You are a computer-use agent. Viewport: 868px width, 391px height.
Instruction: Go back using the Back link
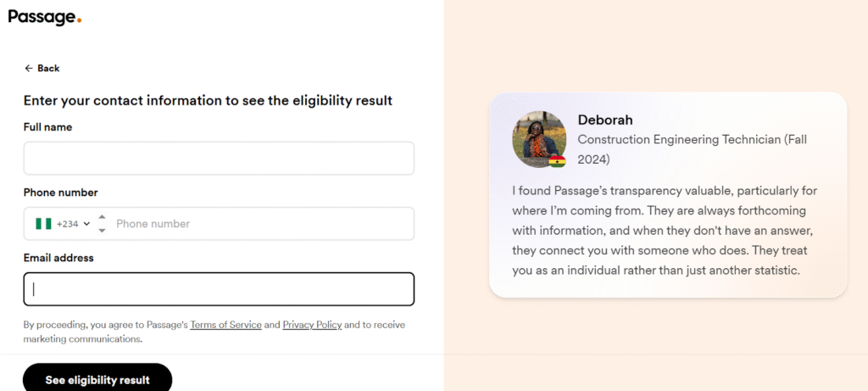pyautogui.click(x=42, y=68)
